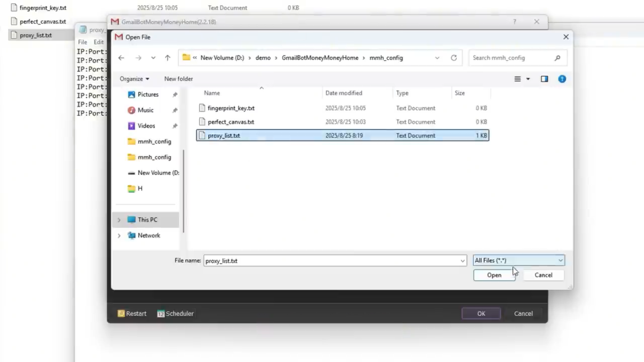Click the fingerprint_key.txt file icon
The height and width of the screenshot is (362, 644).
pos(202,108)
